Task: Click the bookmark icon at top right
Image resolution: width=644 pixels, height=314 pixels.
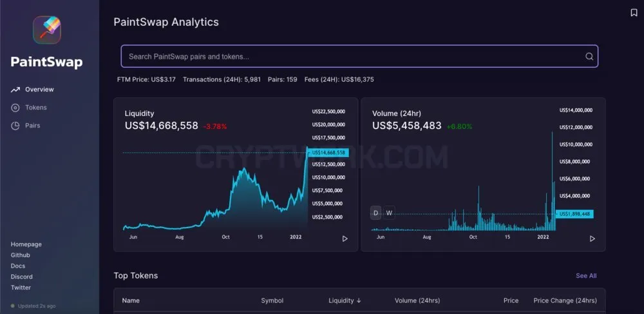Action: coord(634,13)
